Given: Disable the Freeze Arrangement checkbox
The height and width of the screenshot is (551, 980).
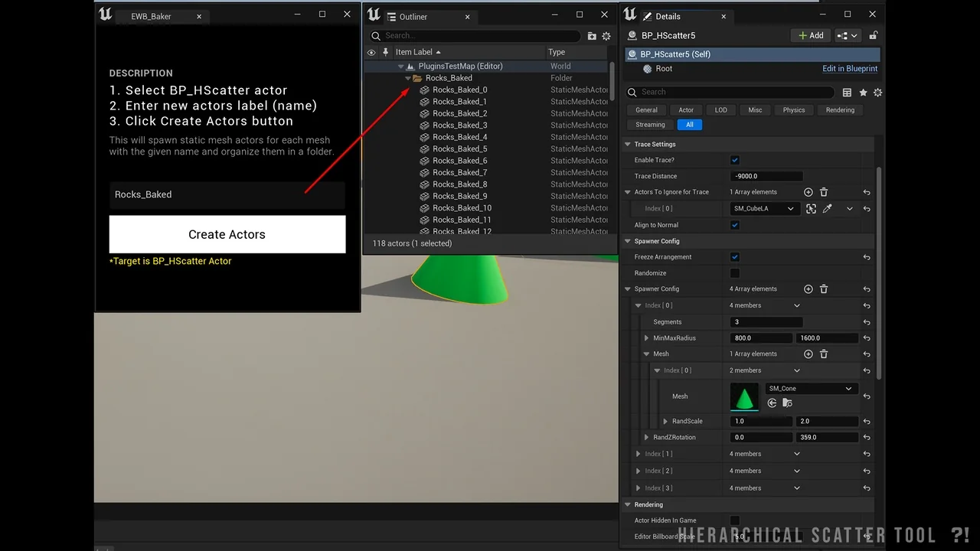Looking at the screenshot, I should [734, 256].
